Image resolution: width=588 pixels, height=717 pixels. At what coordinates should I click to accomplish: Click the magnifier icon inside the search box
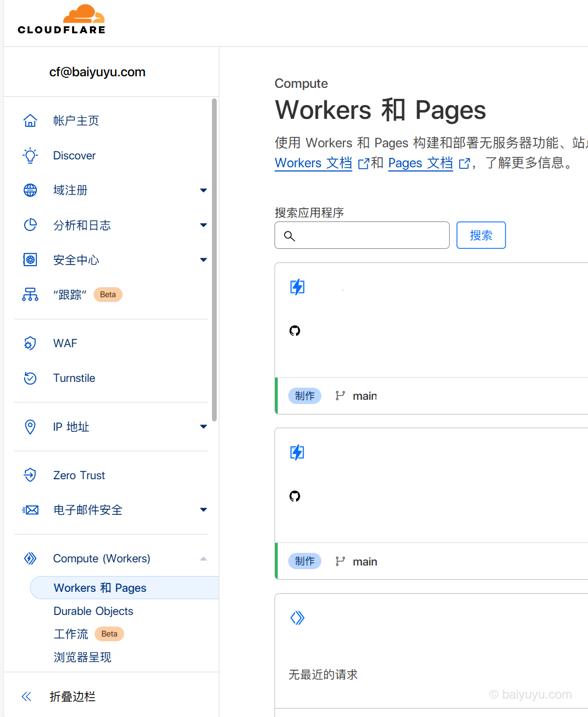289,236
